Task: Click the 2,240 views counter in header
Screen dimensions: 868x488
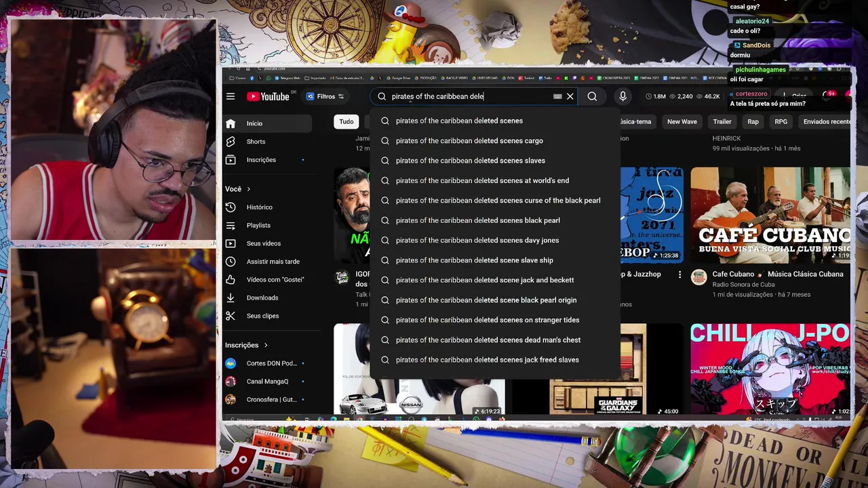Action: 682,96
